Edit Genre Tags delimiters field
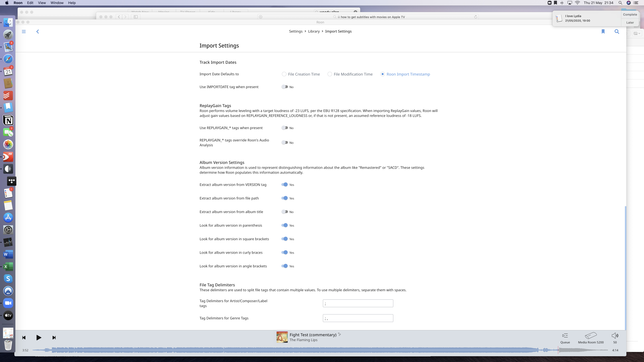This screenshot has width=644, height=362. pyautogui.click(x=358, y=318)
